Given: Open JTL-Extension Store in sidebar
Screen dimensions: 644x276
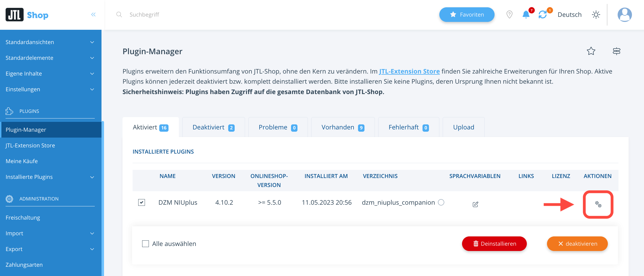Looking at the screenshot, I should 51,145.
